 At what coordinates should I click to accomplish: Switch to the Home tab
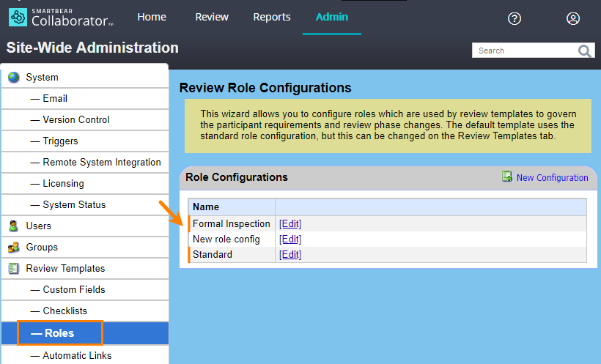point(152,17)
